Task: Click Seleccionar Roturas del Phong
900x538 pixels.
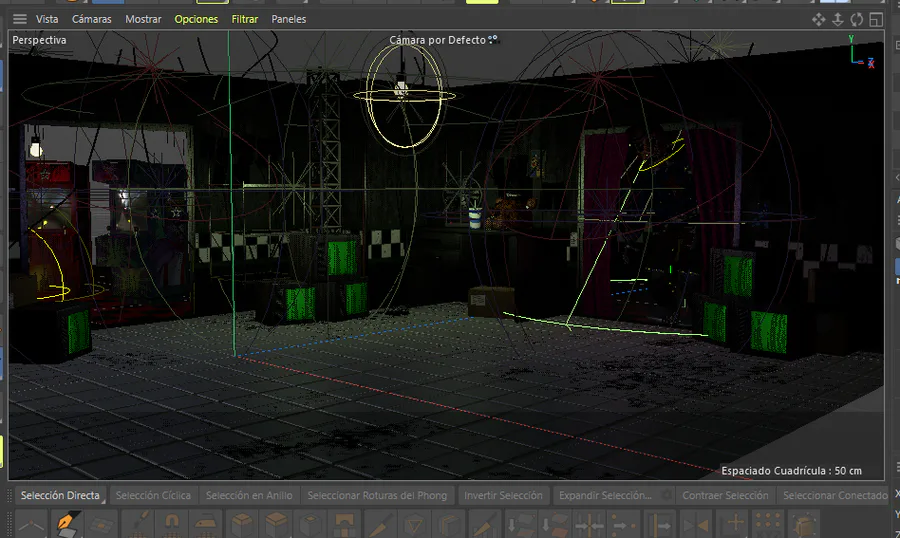Action: click(x=377, y=495)
